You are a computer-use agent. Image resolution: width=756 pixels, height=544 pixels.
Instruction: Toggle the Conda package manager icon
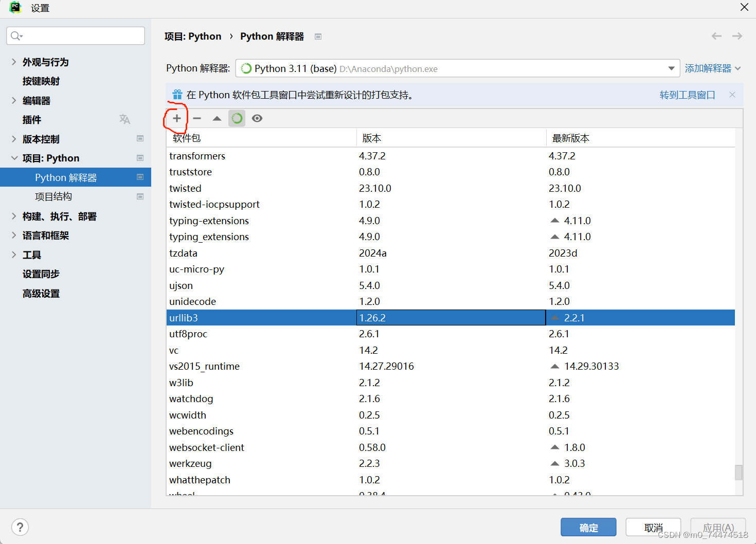click(x=237, y=118)
